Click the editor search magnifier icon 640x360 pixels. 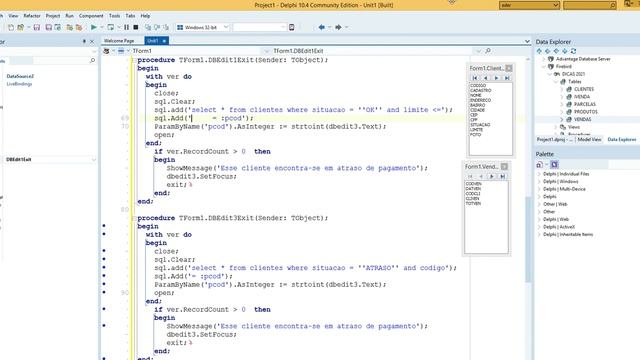[488, 51]
